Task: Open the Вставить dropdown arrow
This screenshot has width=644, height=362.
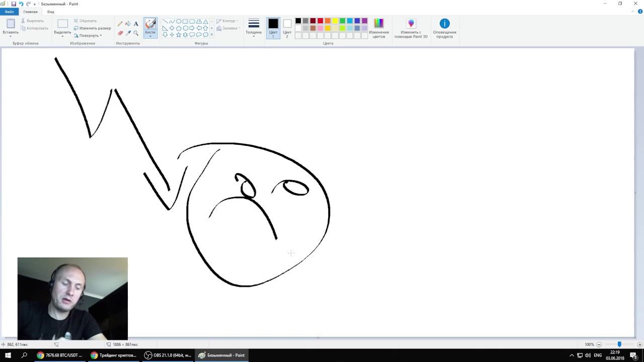Action: [x=11, y=36]
